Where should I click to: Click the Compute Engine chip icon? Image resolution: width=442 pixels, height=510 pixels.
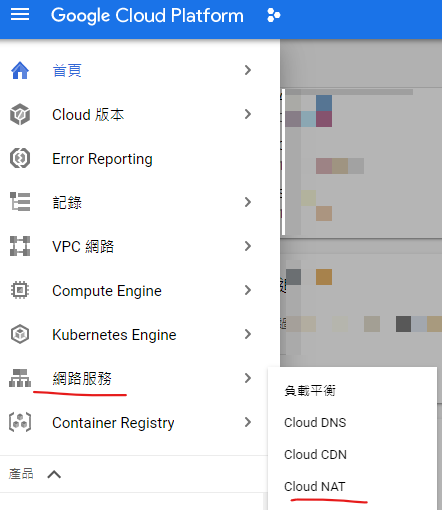pos(20,290)
